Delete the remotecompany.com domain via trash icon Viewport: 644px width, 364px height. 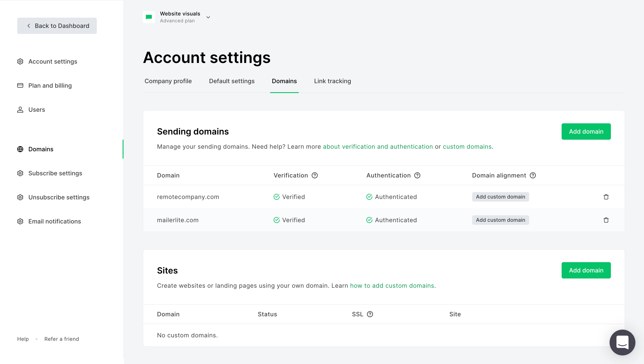(606, 197)
